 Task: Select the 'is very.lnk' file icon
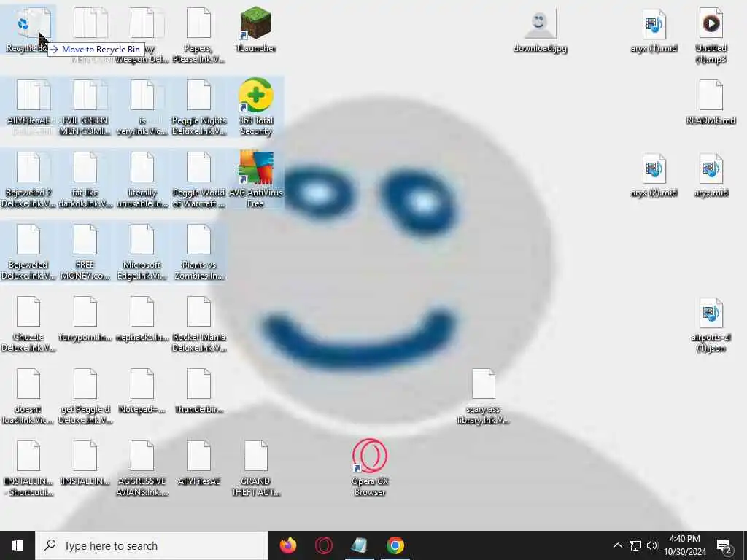click(142, 107)
